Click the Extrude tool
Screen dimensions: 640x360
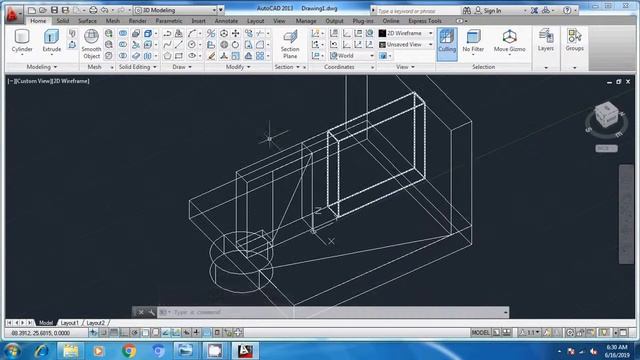point(51,41)
